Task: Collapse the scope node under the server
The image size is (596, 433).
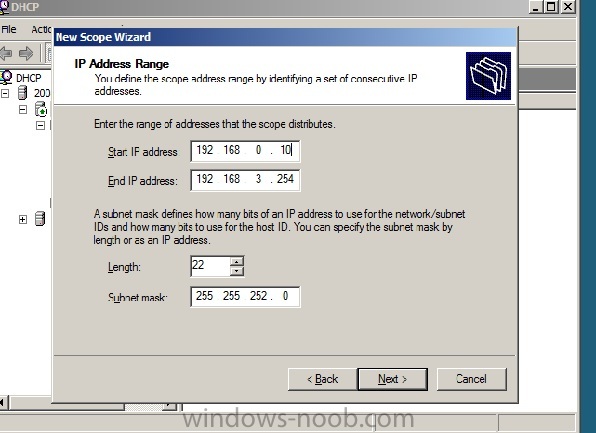Action: click(x=23, y=109)
